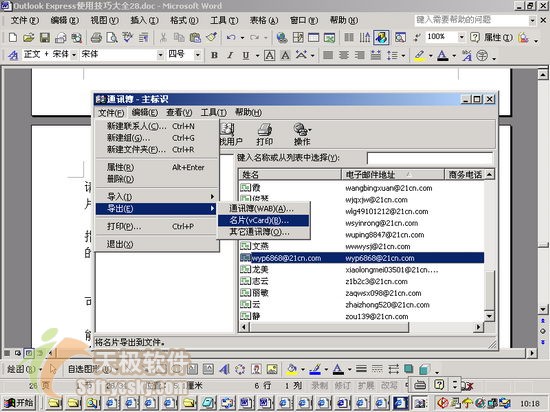
Task: Click the font color A swatch on formatting toolbar
Action: click(443, 55)
